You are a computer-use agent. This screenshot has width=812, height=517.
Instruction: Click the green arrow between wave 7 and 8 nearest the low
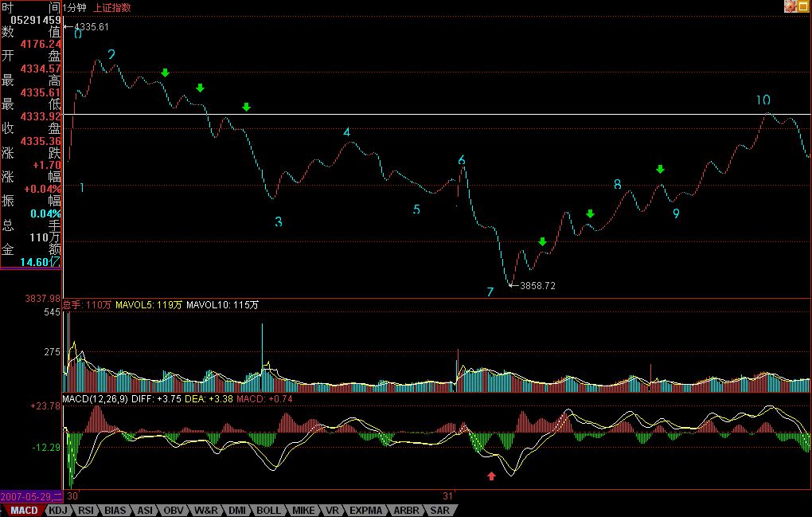point(542,241)
